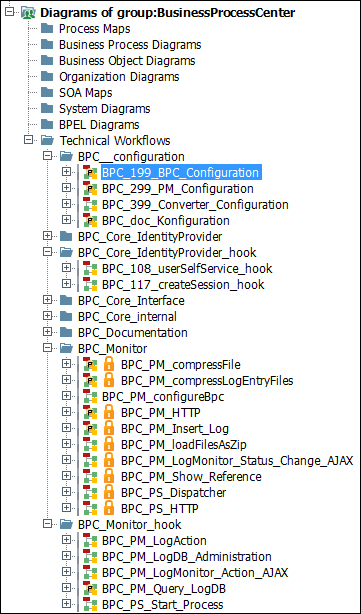Select the BPC_Core_Interface folder label

(131, 301)
